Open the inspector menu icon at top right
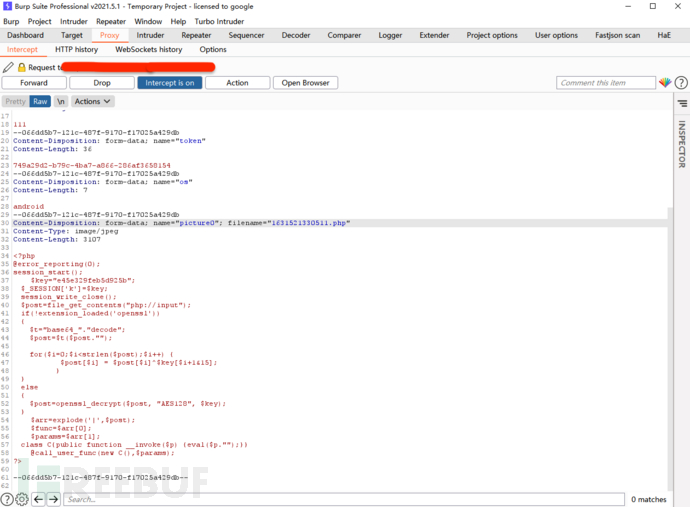The image size is (690, 507). [682, 103]
